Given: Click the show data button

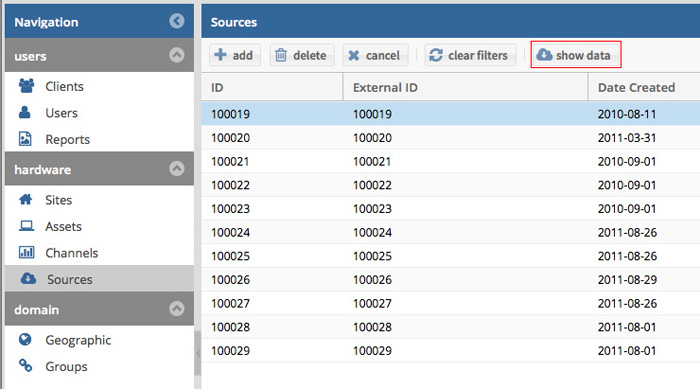Looking at the screenshot, I should coord(576,55).
